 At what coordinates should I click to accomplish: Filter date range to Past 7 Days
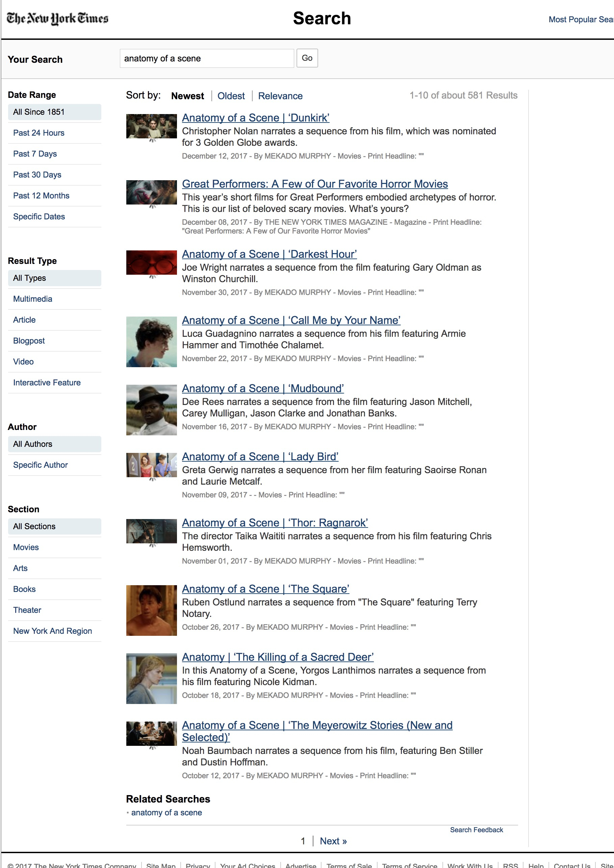click(x=35, y=154)
